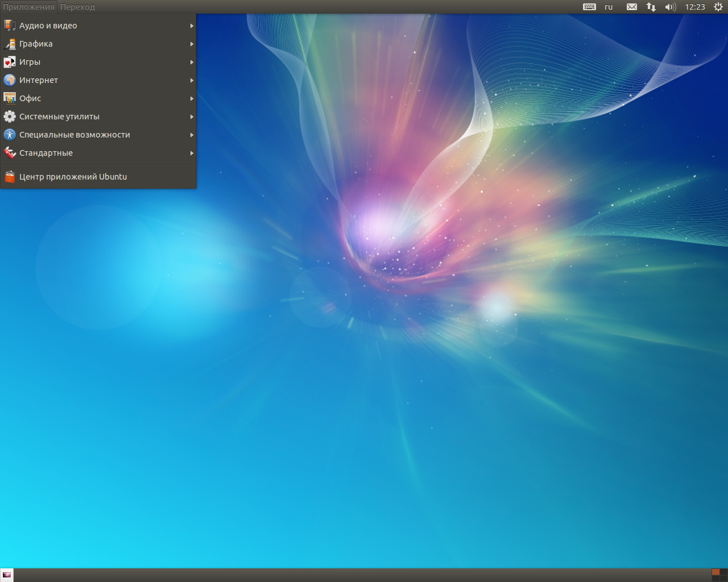Click the Ubuntu Software Center bag icon
The image size is (728, 582).
pos(10,177)
